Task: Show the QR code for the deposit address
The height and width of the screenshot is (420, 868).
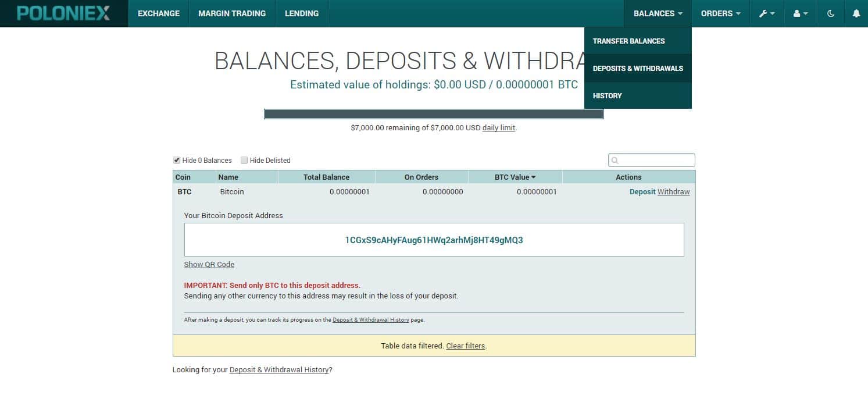Action: [209, 264]
